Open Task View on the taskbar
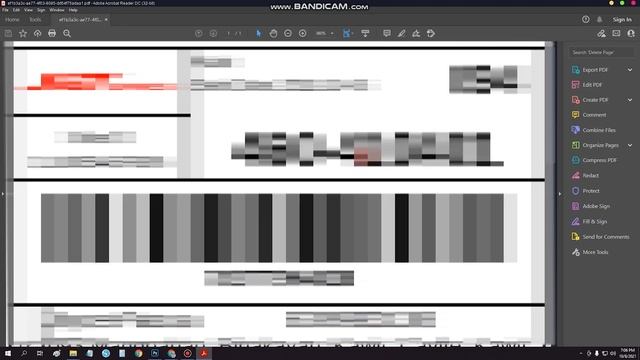Image resolution: width=640 pixels, height=360 pixels. [40, 353]
